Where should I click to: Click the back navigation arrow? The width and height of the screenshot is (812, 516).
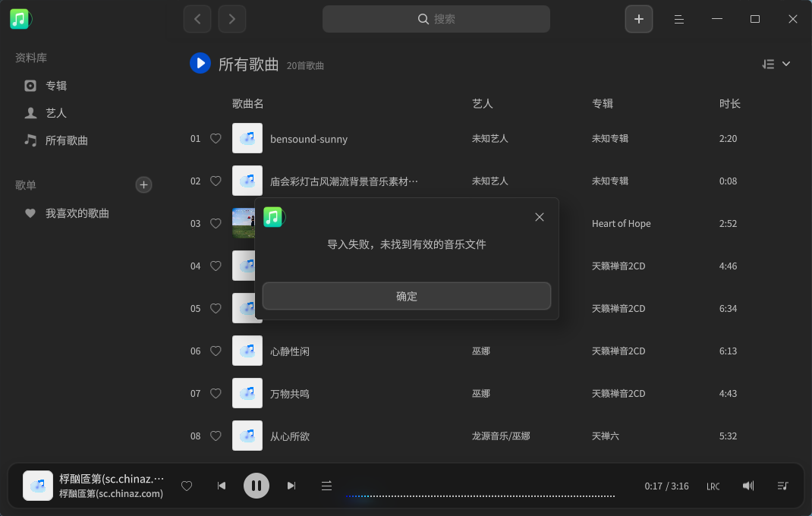pos(197,19)
